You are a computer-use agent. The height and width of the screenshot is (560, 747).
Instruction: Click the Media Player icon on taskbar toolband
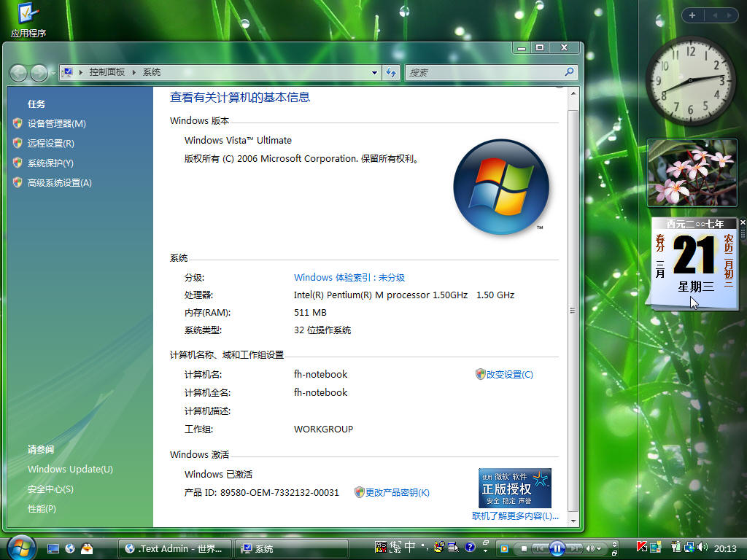coord(504,548)
